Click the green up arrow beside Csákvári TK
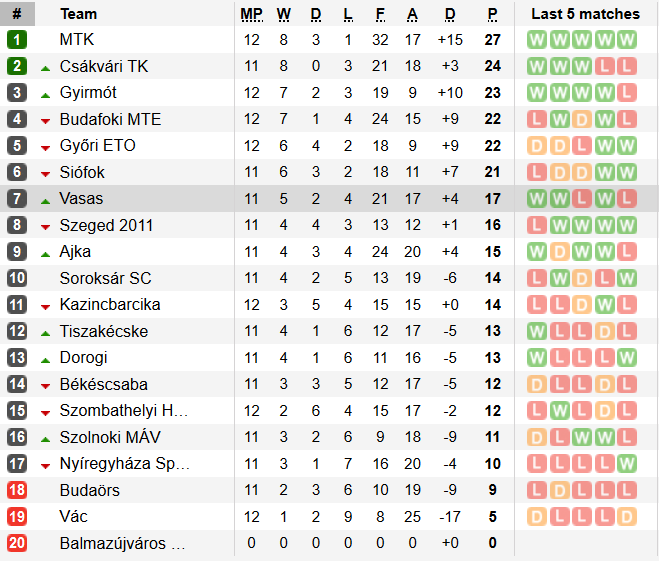The image size is (659, 561). pos(45,67)
